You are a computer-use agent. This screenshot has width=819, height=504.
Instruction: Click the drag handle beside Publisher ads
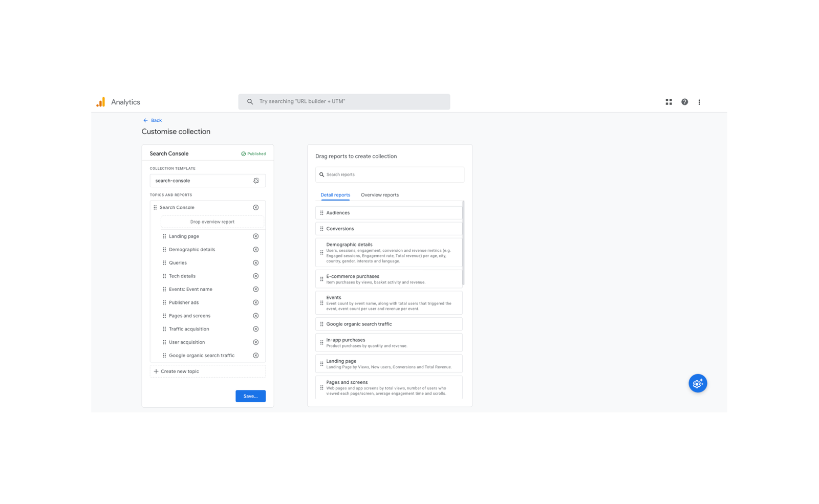(x=164, y=302)
